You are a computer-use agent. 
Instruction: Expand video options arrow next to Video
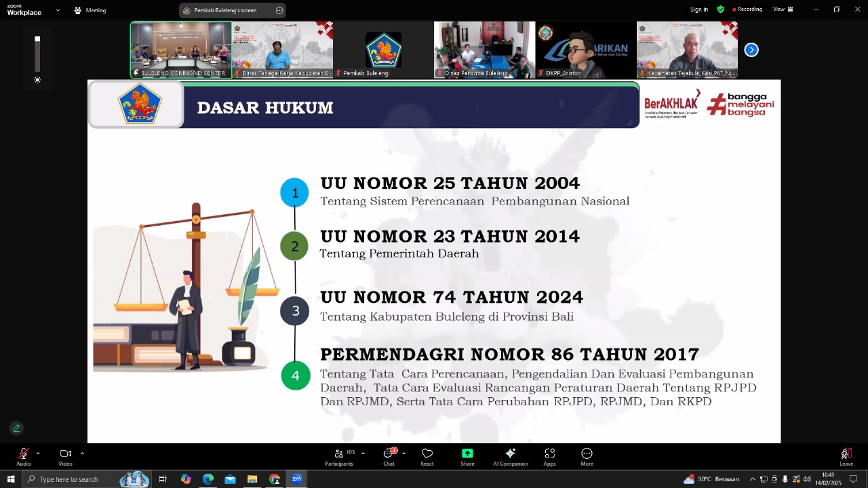82,453
